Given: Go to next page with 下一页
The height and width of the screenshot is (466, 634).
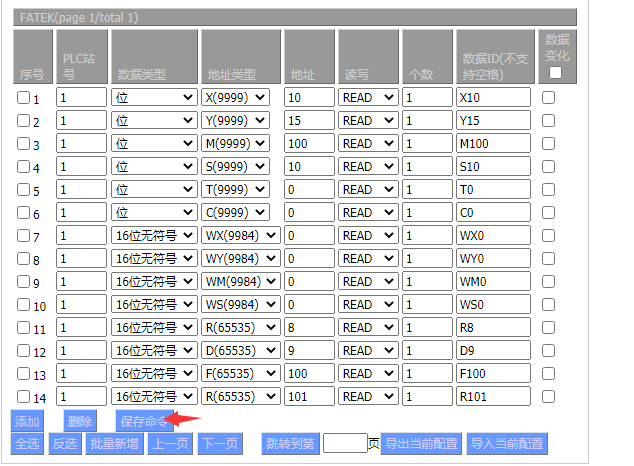Looking at the screenshot, I should click(x=219, y=444).
